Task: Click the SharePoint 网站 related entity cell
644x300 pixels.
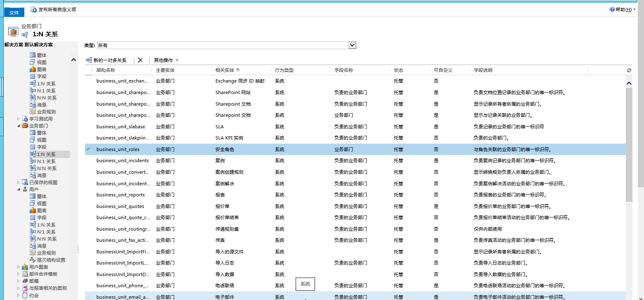Action: pos(233,92)
